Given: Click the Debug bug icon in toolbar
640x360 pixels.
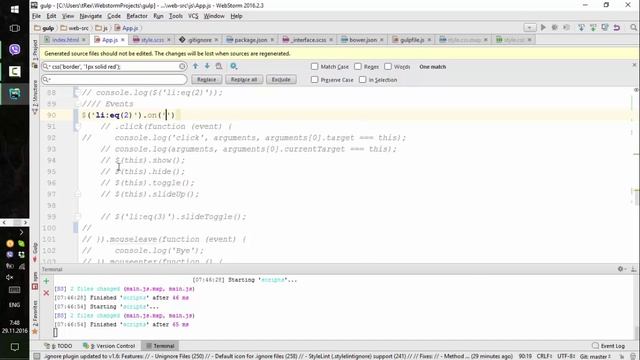Looking at the screenshot, I should 554,27.
